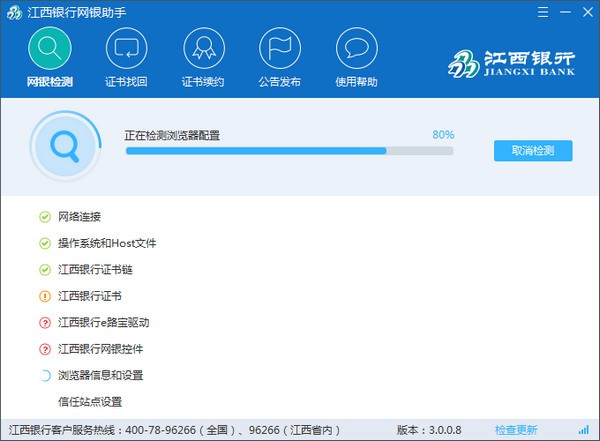Click red question icon beside 江西银行e路宝驱动
This screenshot has width=600, height=441.
44,322
